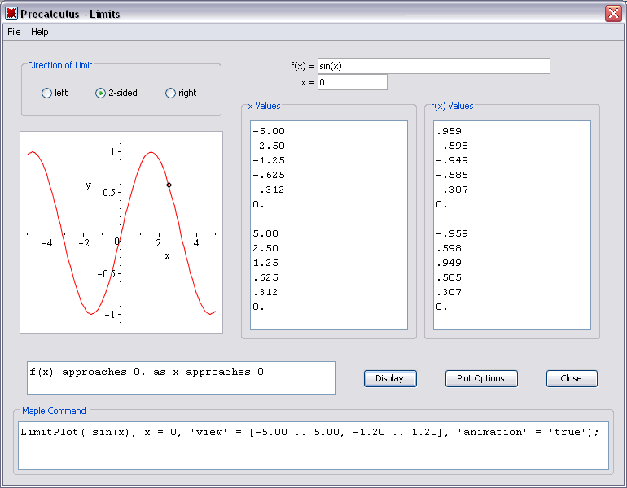627x488 pixels.
Task: Click the 'f(x) approaches 0' result text box
Action: pos(178,378)
